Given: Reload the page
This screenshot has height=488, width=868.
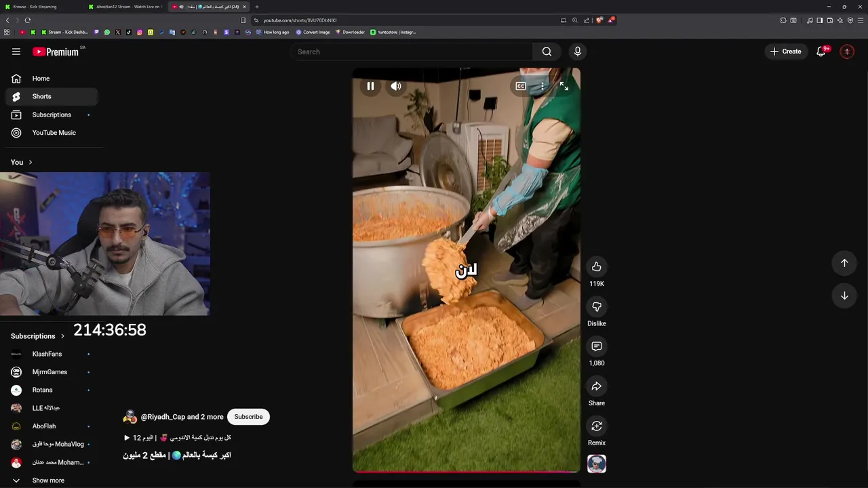Looking at the screenshot, I should click(x=28, y=20).
